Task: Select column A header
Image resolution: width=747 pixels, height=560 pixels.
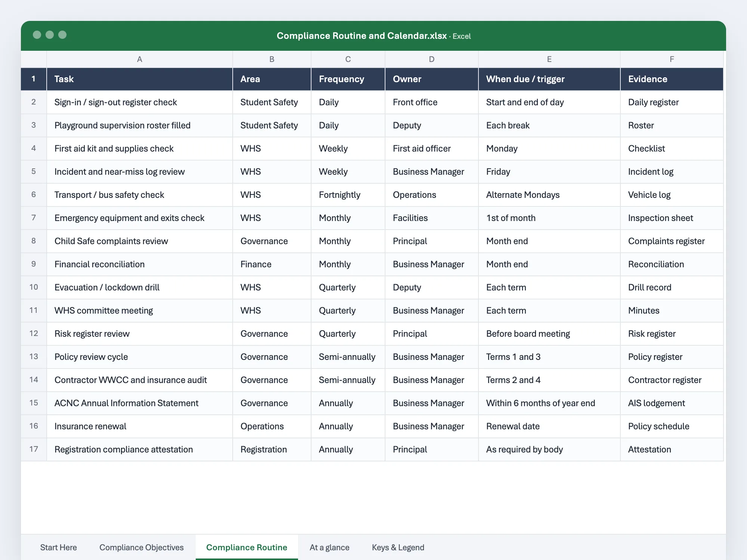Action: [x=140, y=59]
